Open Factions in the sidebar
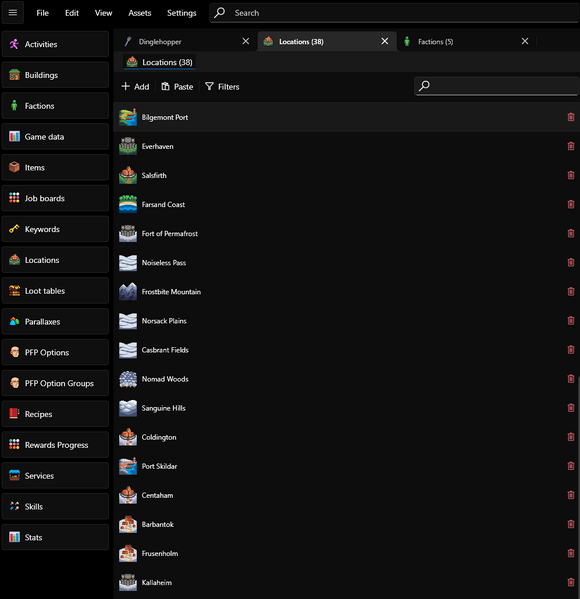 click(55, 106)
